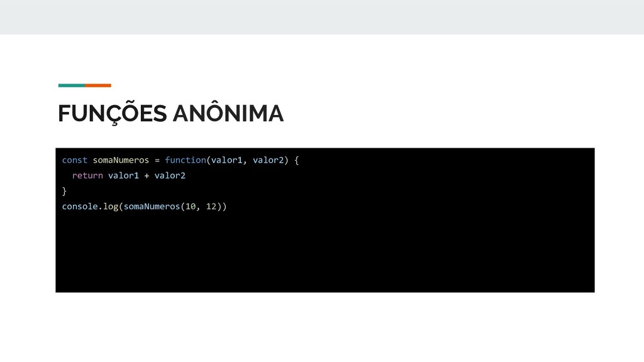Click the 'return' keyword
Screen dimensions: 644x362
coord(87,176)
